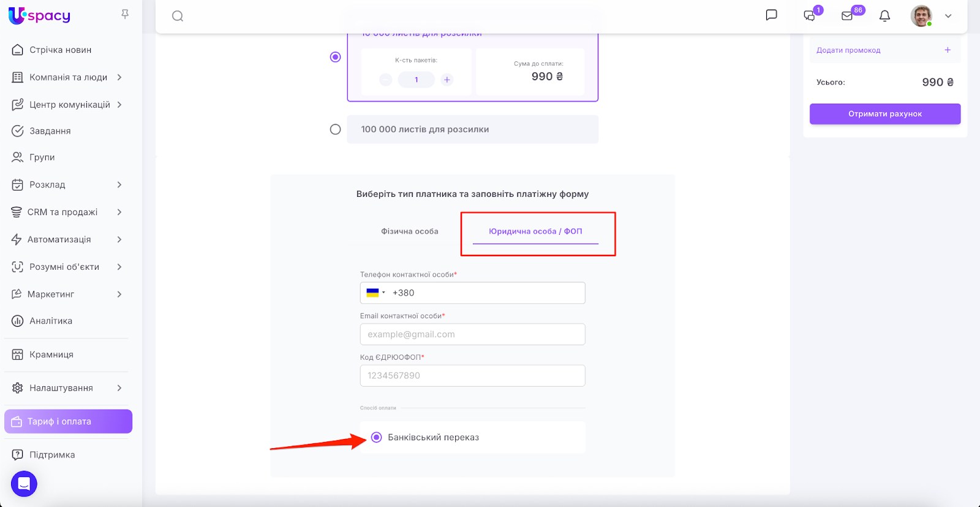This screenshot has width=980, height=507.
Task: Open the support chat widget bubble
Action: click(24, 484)
